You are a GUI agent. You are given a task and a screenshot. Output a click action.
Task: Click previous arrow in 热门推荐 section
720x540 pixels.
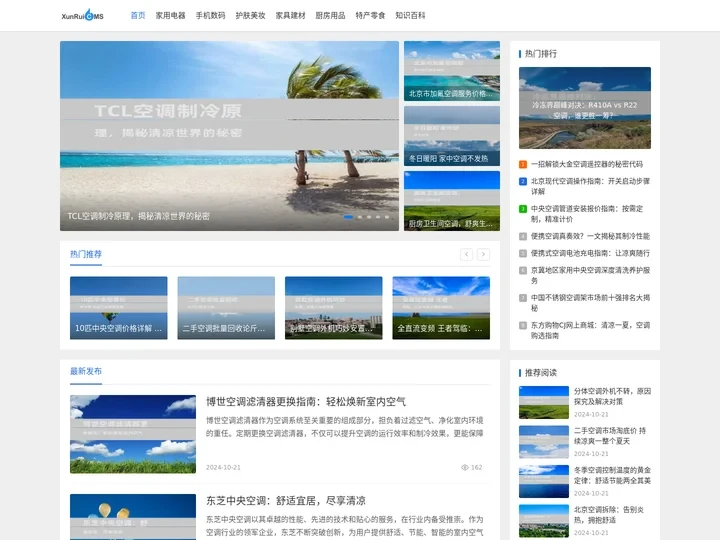(x=466, y=254)
